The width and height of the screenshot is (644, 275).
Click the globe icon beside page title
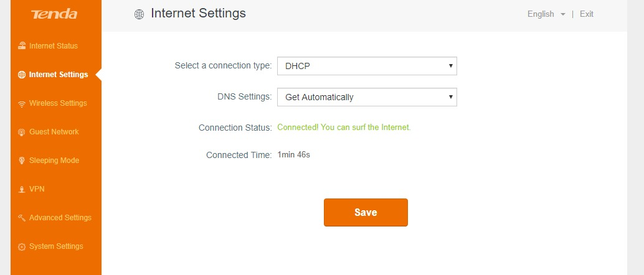[x=140, y=14]
